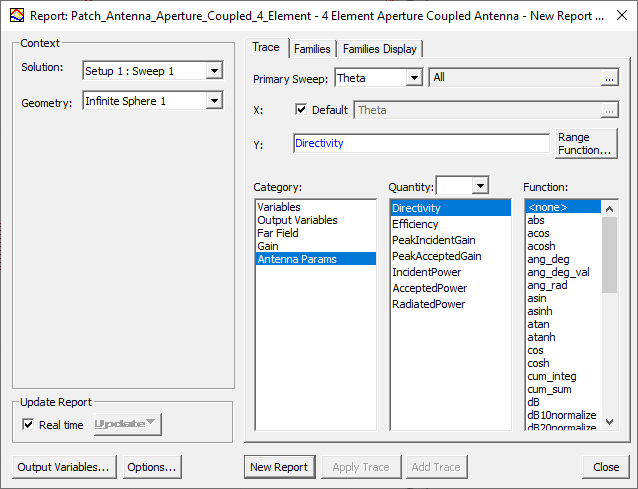Switch to the Families Display tab
The width and height of the screenshot is (638, 489).
380,49
